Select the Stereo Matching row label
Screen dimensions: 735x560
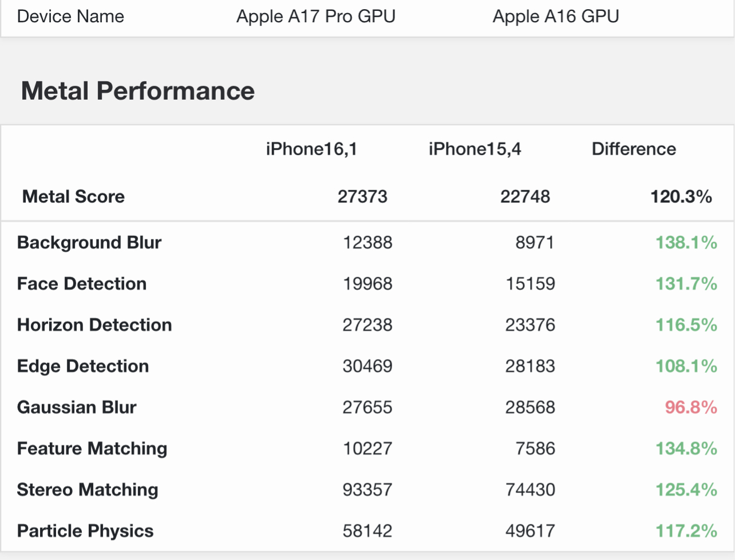(x=88, y=490)
